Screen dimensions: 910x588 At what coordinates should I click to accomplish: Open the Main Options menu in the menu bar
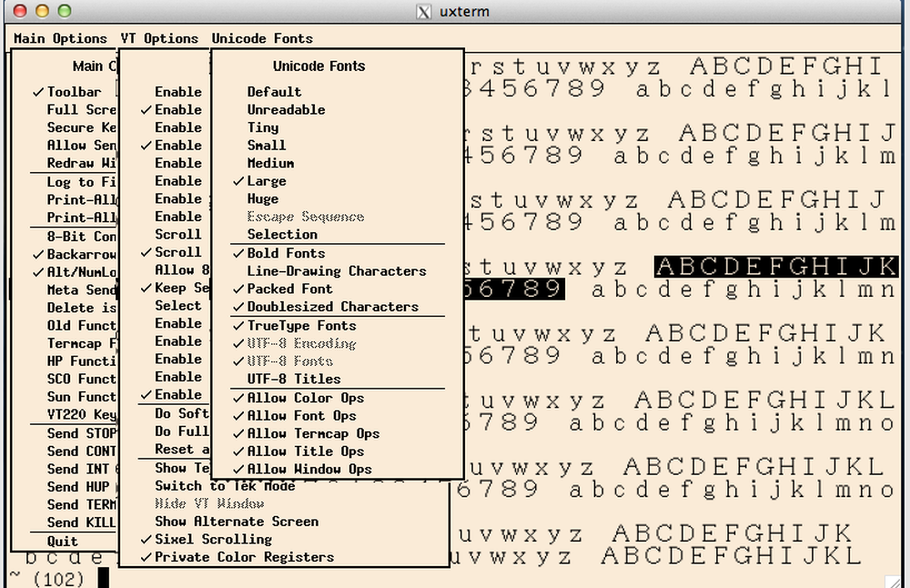pos(60,38)
